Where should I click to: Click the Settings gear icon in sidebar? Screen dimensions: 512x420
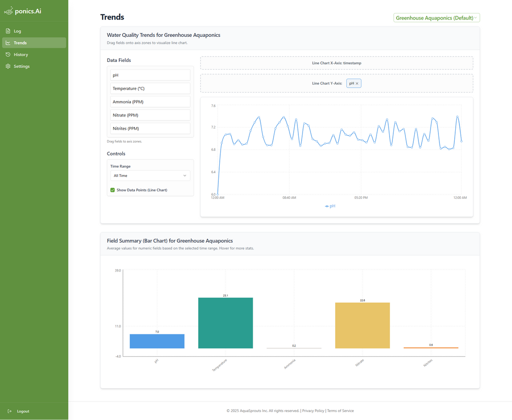[8, 67]
